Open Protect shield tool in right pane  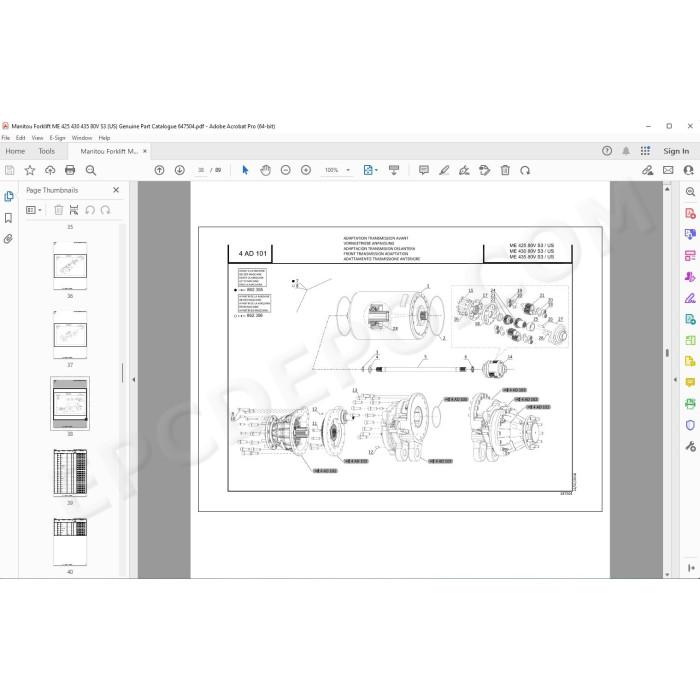tap(690, 425)
